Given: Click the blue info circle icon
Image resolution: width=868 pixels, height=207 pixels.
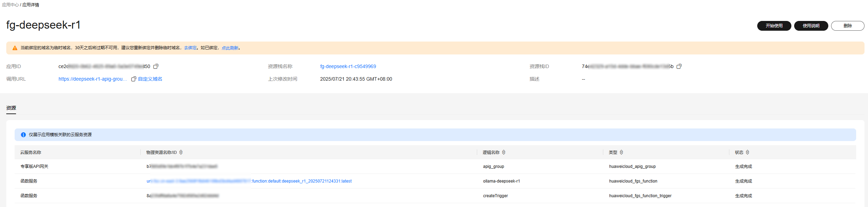Looking at the screenshot, I should pyautogui.click(x=23, y=135).
